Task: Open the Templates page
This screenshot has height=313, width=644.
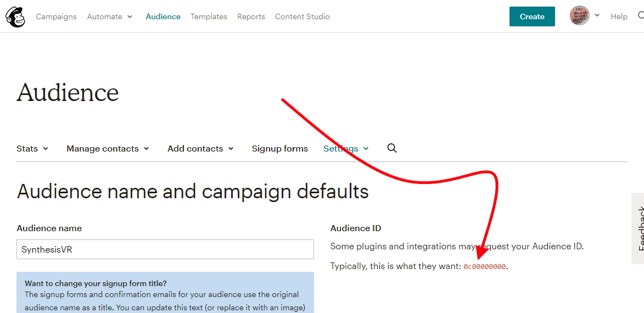Action: pos(209,17)
